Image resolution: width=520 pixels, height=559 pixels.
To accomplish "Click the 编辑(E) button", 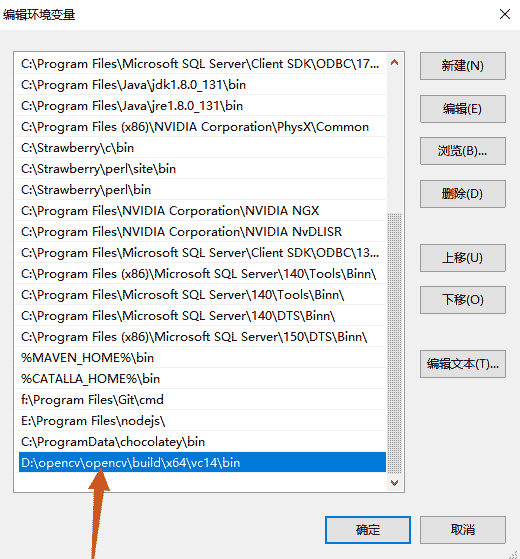I will click(x=463, y=109).
